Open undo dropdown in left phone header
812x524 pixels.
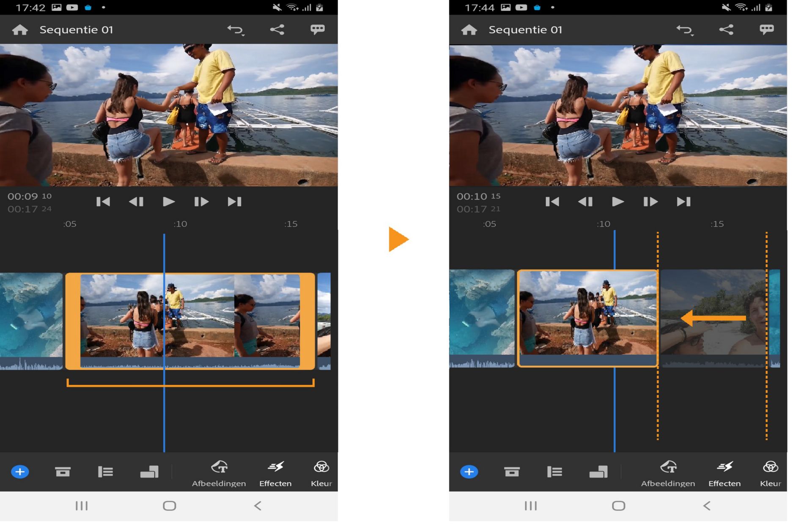236,30
